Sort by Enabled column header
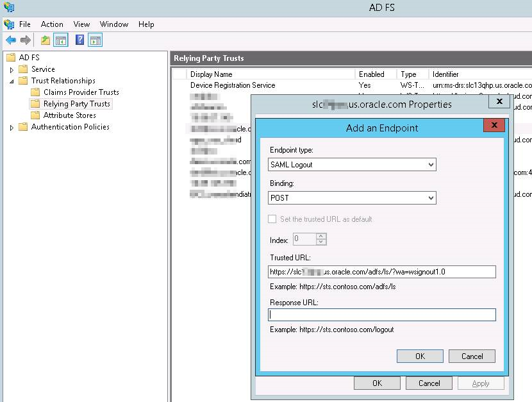This screenshot has width=532, height=402. coord(376,74)
